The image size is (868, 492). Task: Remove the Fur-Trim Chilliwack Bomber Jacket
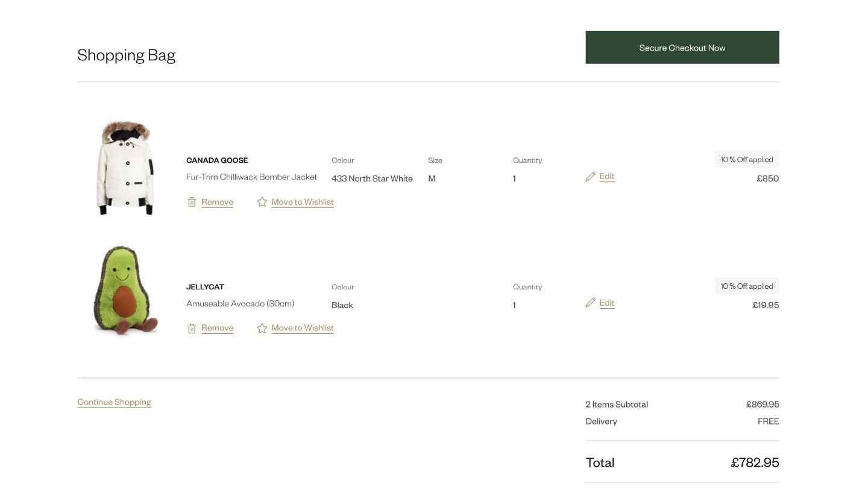pos(217,202)
